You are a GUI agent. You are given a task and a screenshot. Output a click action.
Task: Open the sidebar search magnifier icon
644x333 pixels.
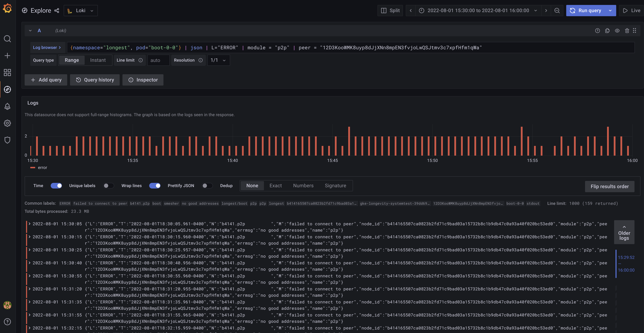pyautogui.click(x=8, y=39)
